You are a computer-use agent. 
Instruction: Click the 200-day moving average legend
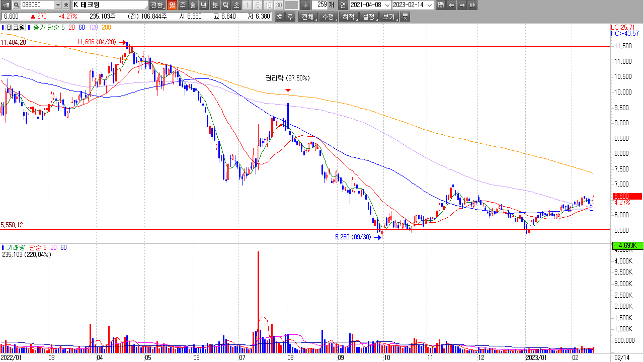tap(106, 28)
